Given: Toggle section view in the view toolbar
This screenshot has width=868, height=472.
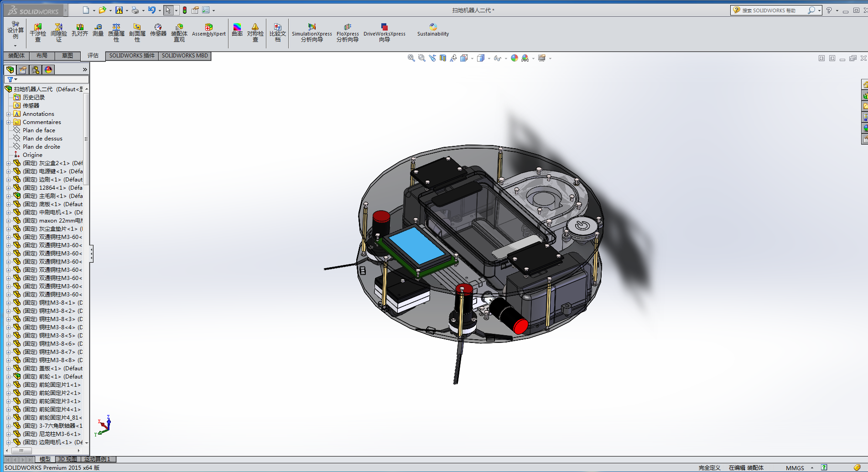Looking at the screenshot, I should pos(443,58).
